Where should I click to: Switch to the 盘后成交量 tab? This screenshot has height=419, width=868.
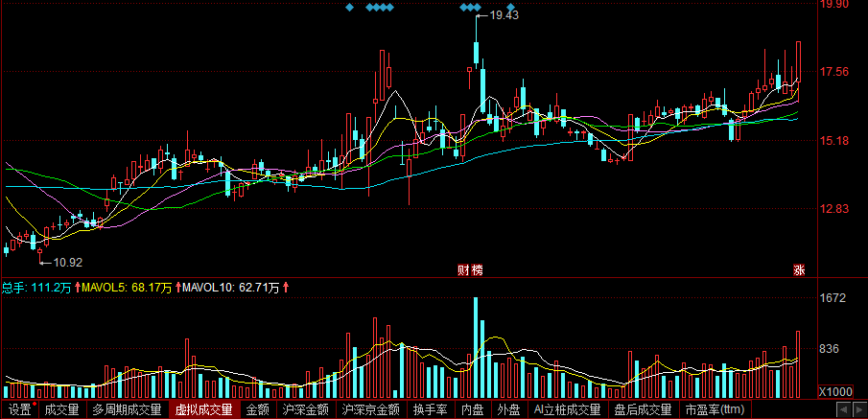pos(643,410)
